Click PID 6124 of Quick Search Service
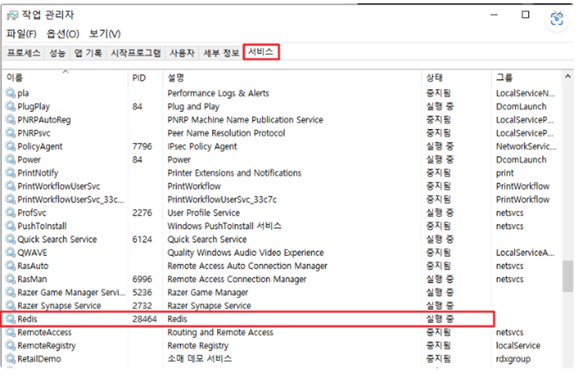588x379 pixels. [142, 239]
